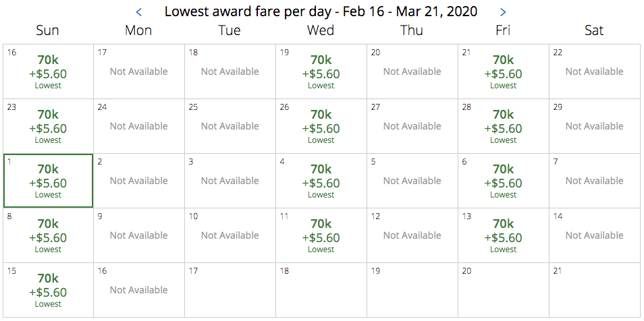Choose Sunday March 8 lowest fare
Viewport: 644px width, 321px height.
(48, 235)
